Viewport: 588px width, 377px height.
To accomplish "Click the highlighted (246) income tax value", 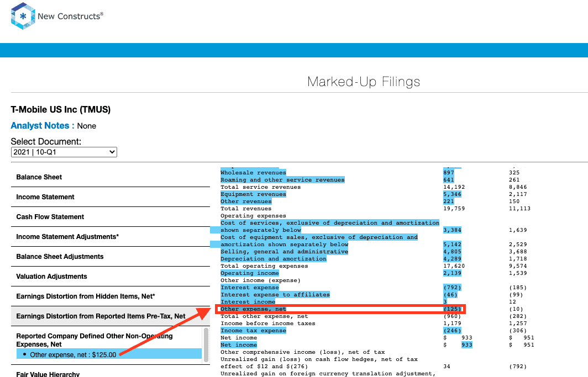I will click(452, 331).
